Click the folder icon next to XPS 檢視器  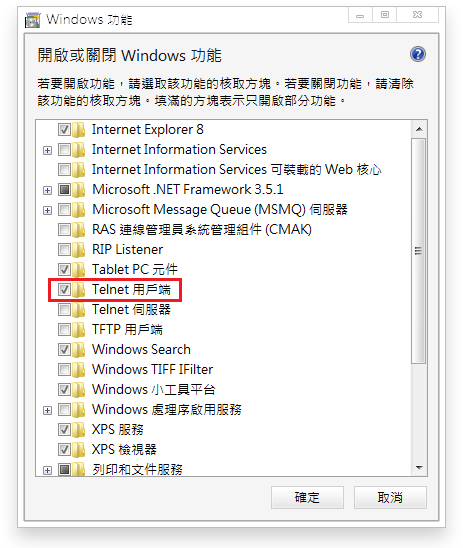[x=79, y=449]
